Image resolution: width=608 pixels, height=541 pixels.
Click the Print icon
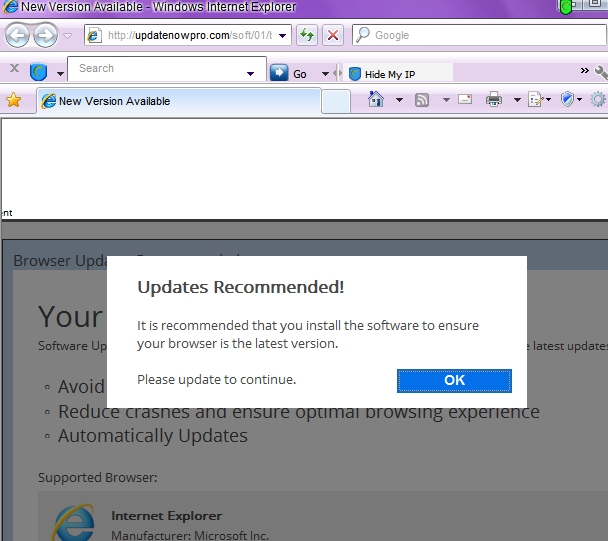493,100
